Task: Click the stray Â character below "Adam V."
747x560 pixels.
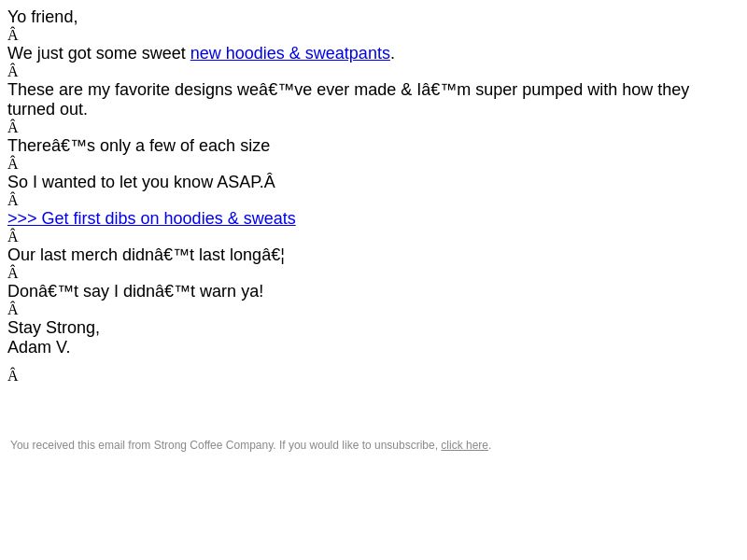Action: [13, 376]
